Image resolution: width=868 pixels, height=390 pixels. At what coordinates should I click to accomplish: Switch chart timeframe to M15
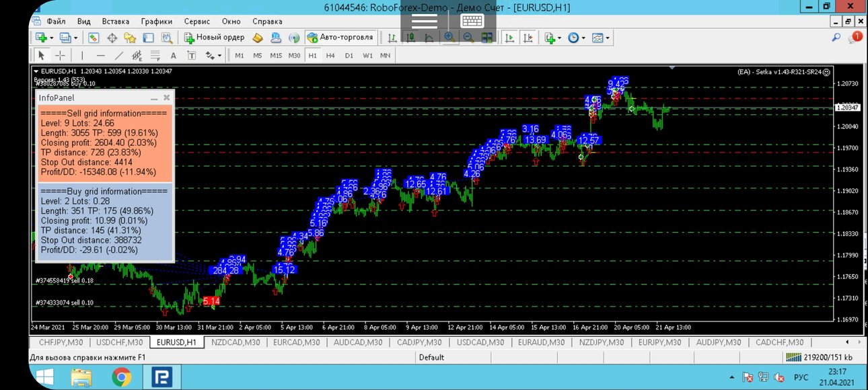276,56
